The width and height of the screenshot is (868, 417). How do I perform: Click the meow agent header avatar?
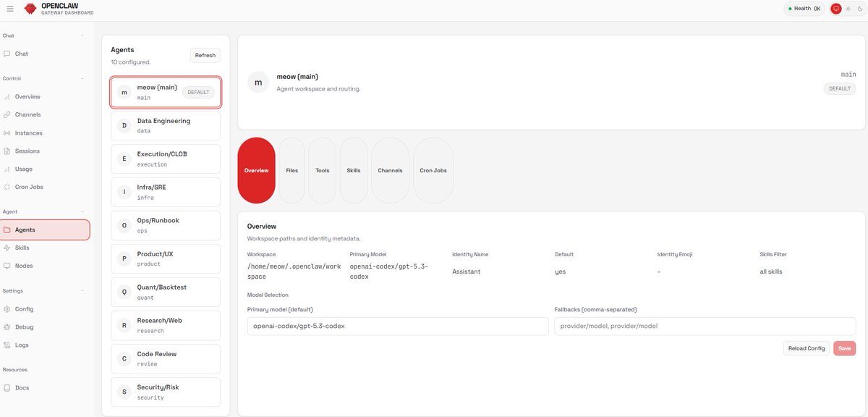(x=258, y=83)
